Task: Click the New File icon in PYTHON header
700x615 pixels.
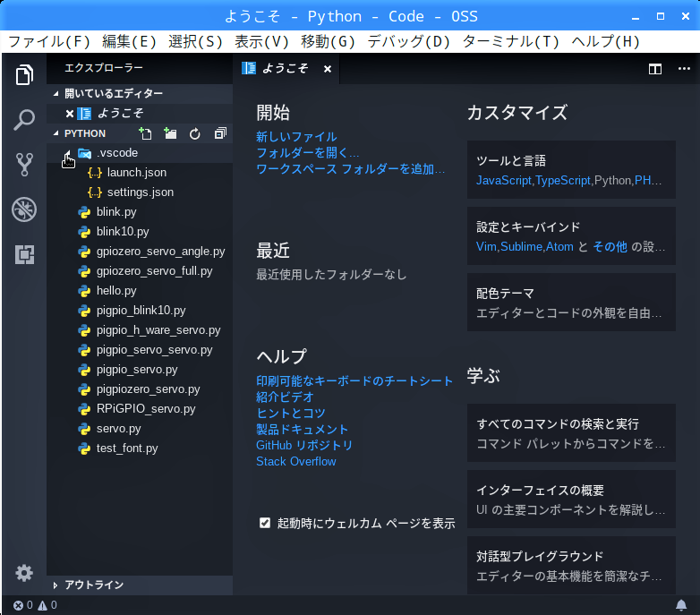Action: coord(145,133)
